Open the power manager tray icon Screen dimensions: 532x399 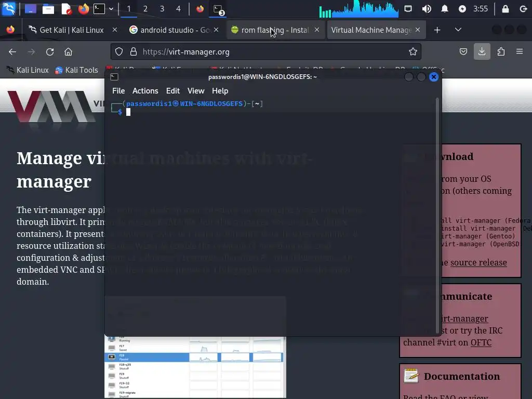click(x=462, y=9)
